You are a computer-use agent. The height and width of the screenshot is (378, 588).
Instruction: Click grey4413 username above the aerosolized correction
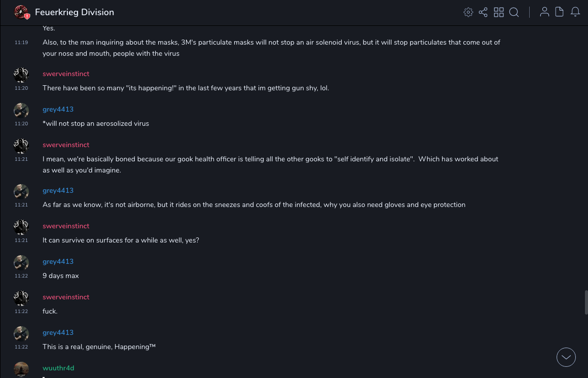coord(58,110)
